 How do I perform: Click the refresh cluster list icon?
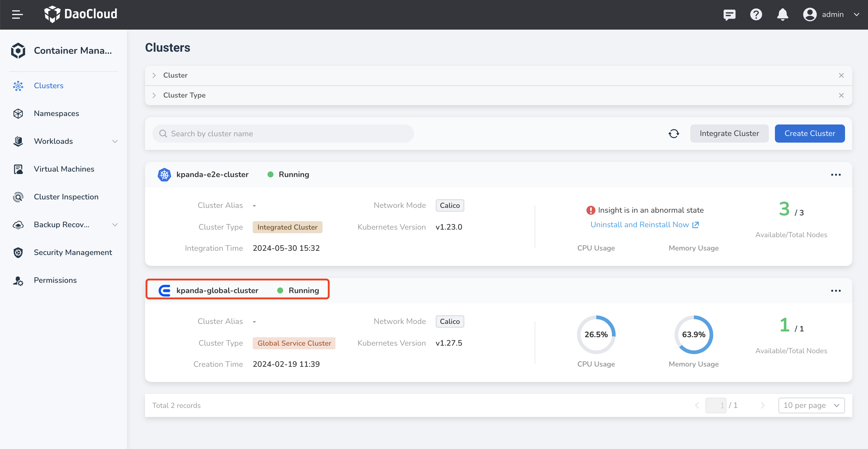pos(674,134)
